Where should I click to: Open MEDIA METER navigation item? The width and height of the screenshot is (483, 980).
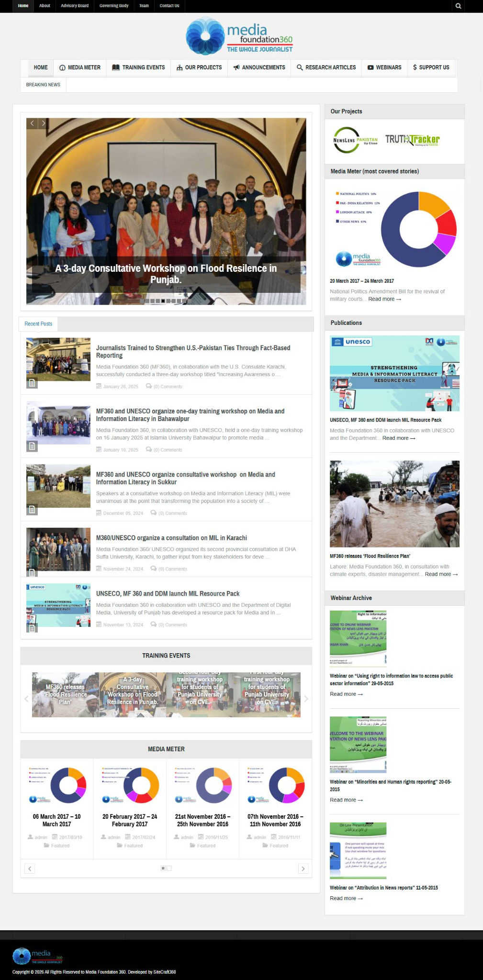tap(80, 67)
